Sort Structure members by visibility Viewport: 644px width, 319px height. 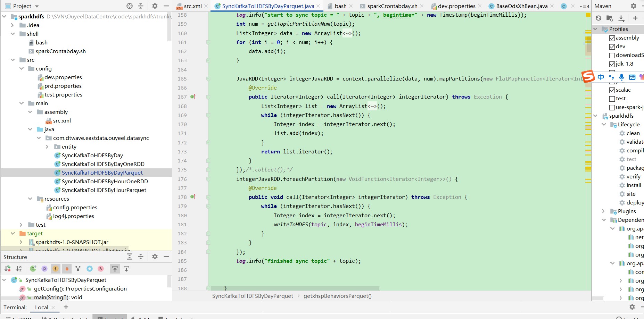(x=7, y=268)
